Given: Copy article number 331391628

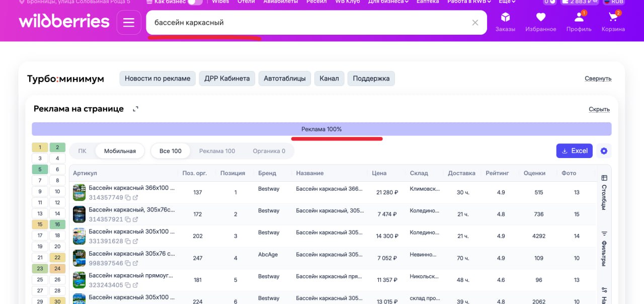Looking at the screenshot, I should (128, 241).
